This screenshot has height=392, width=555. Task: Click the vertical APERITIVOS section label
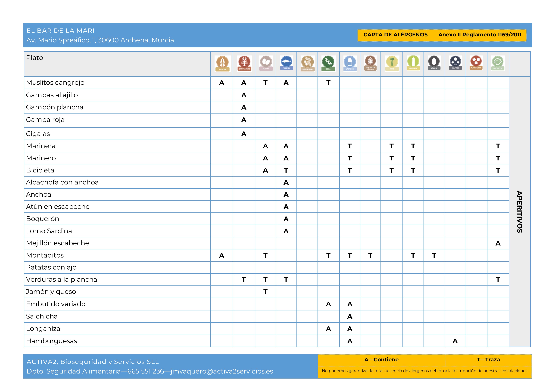(519, 212)
